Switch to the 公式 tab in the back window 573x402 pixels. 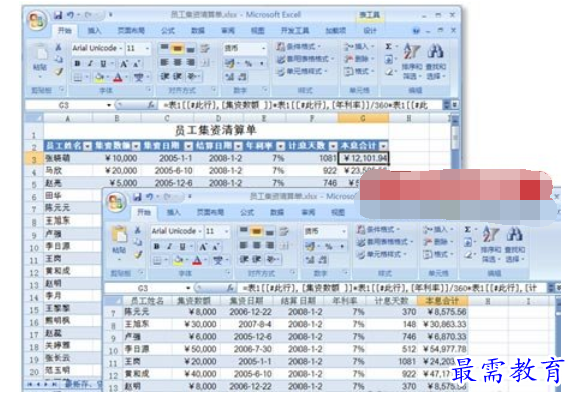pyautogui.click(x=168, y=31)
